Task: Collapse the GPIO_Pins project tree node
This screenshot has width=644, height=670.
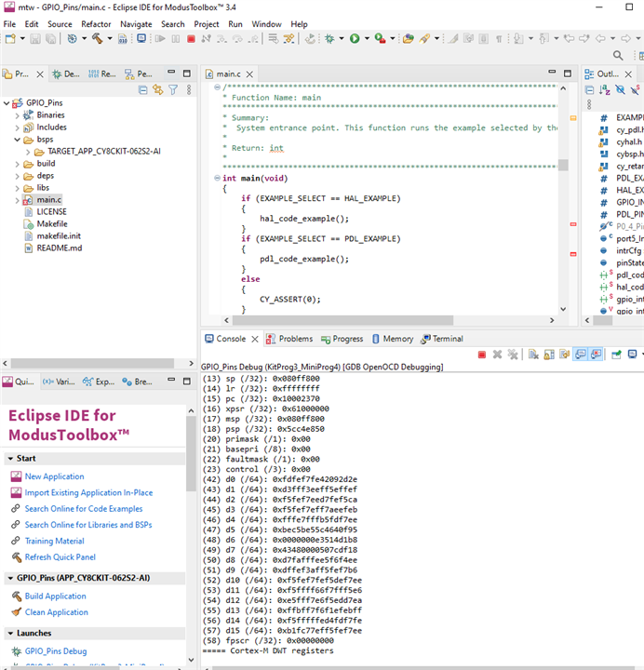Action: [x=7, y=103]
